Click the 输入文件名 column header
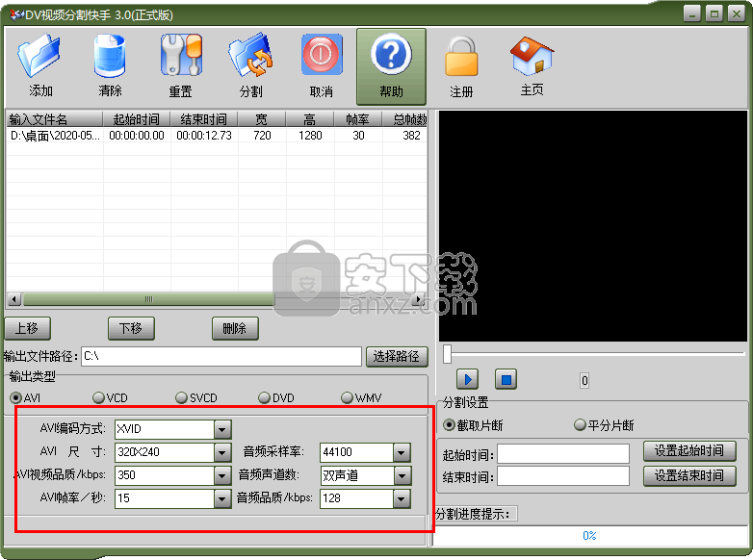Image resolution: width=753 pixels, height=560 pixels. click(54, 119)
